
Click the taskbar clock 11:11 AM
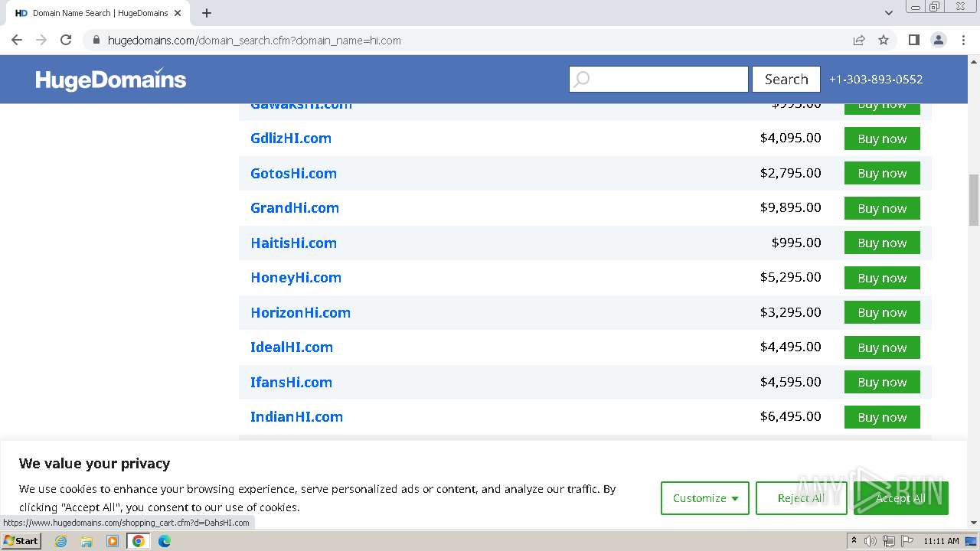tap(941, 541)
